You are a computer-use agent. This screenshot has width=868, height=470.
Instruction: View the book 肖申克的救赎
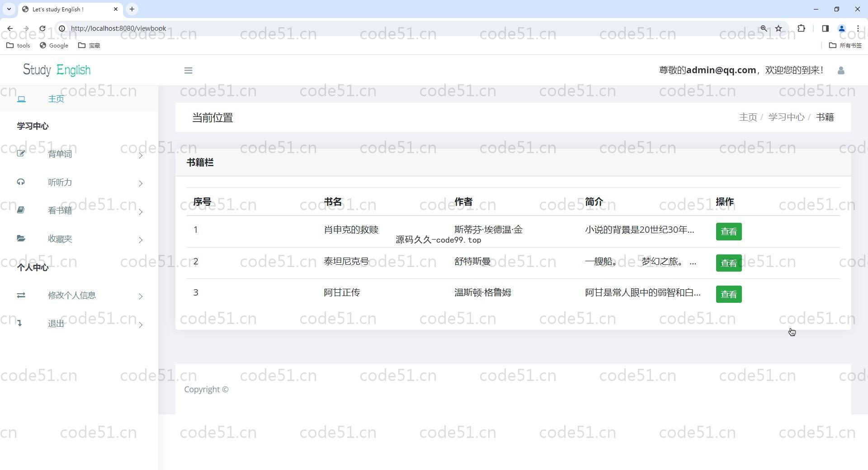click(728, 231)
